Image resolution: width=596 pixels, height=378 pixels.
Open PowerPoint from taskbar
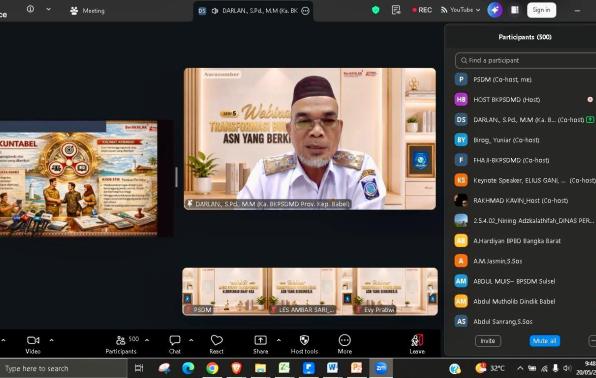tap(357, 368)
